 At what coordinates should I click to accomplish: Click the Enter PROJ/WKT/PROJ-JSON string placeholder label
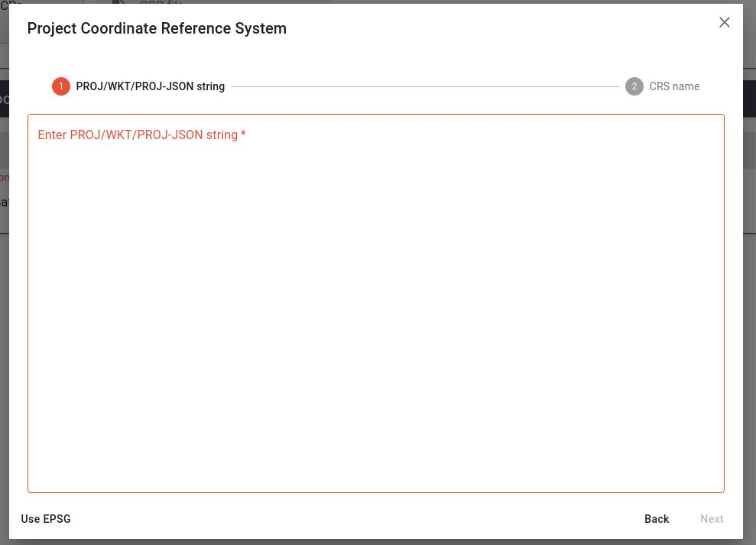[x=138, y=135]
